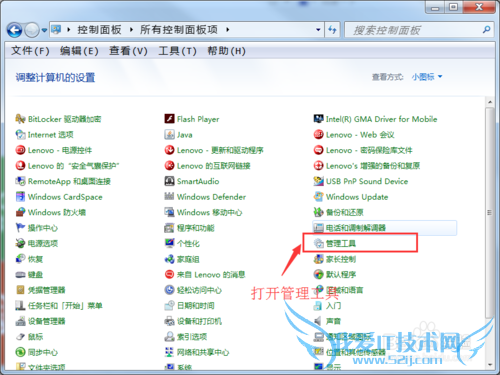Click 控制面板 breadcrumb
This screenshot has height=375, width=500.
tap(99, 30)
